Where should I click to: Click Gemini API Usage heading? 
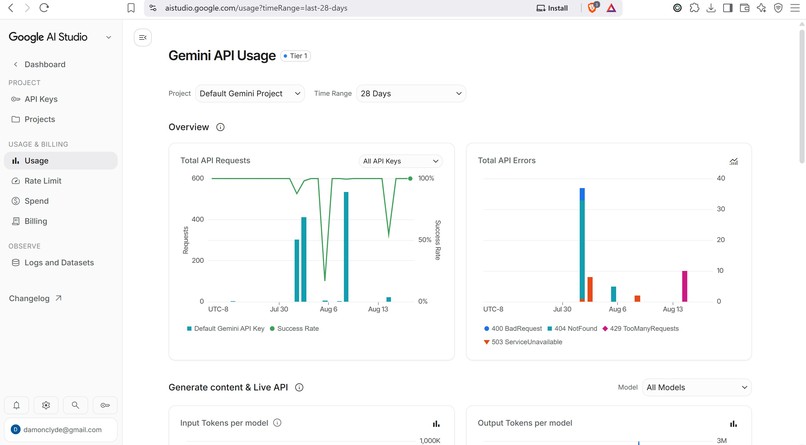coord(222,55)
